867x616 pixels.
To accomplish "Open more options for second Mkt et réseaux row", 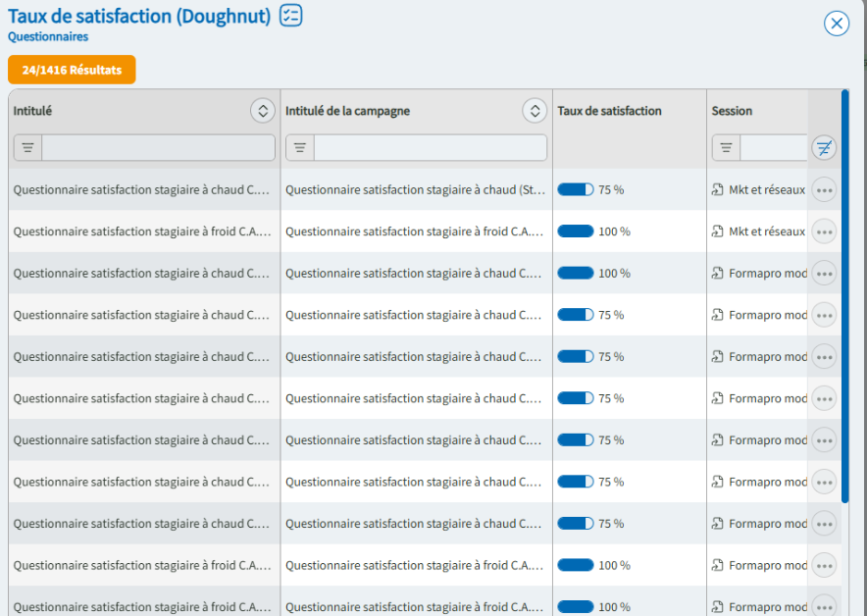I will click(x=824, y=231).
